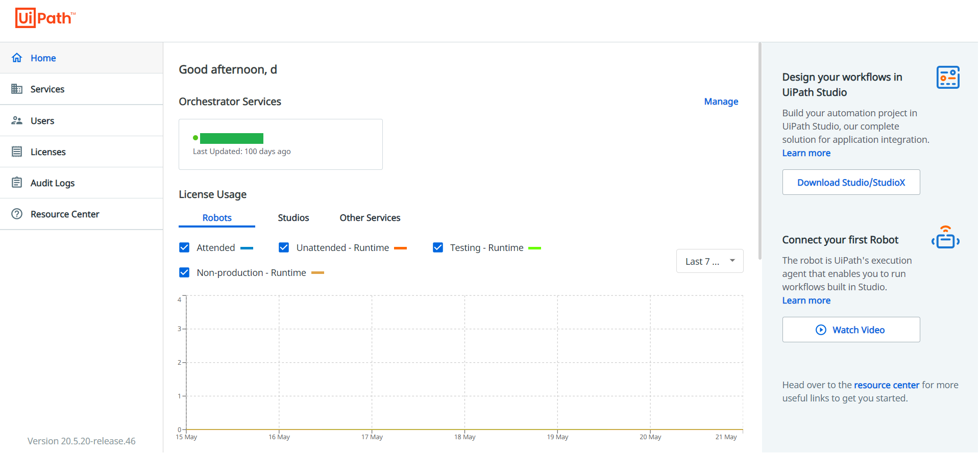Click the '20 May' axis label
The height and width of the screenshot is (454, 980).
(x=650, y=437)
